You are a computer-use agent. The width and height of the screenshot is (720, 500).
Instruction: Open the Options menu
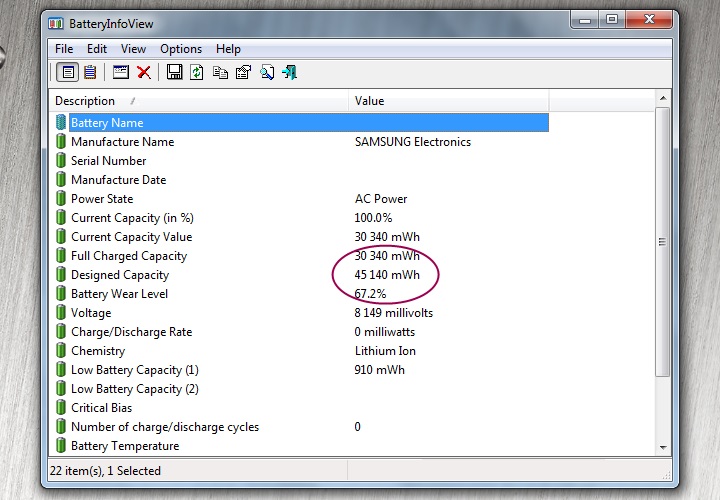coord(181,49)
